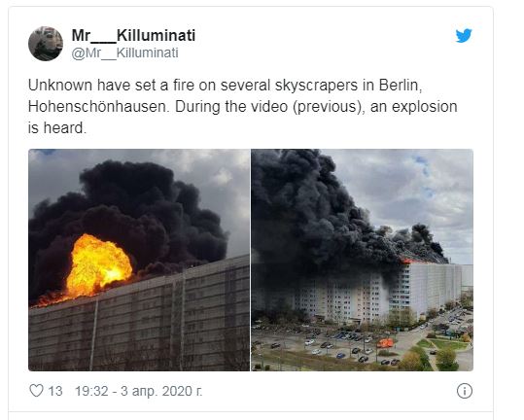
Task: Click the Twitter bird logo icon
Action: tap(464, 35)
